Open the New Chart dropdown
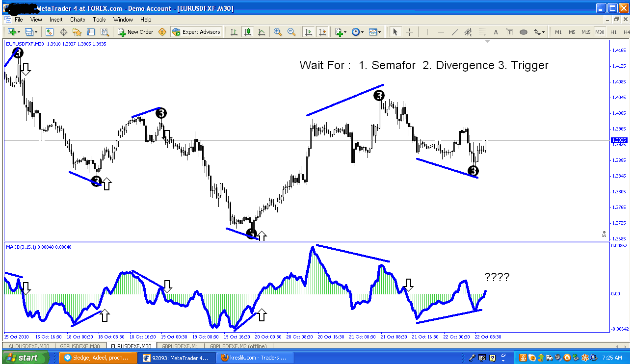This screenshot has width=632, height=364. point(18,32)
